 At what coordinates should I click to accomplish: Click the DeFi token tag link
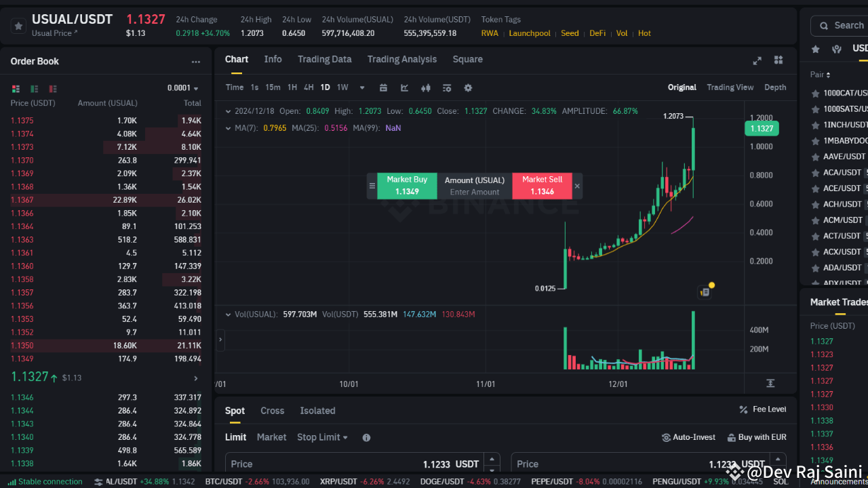pyautogui.click(x=597, y=33)
